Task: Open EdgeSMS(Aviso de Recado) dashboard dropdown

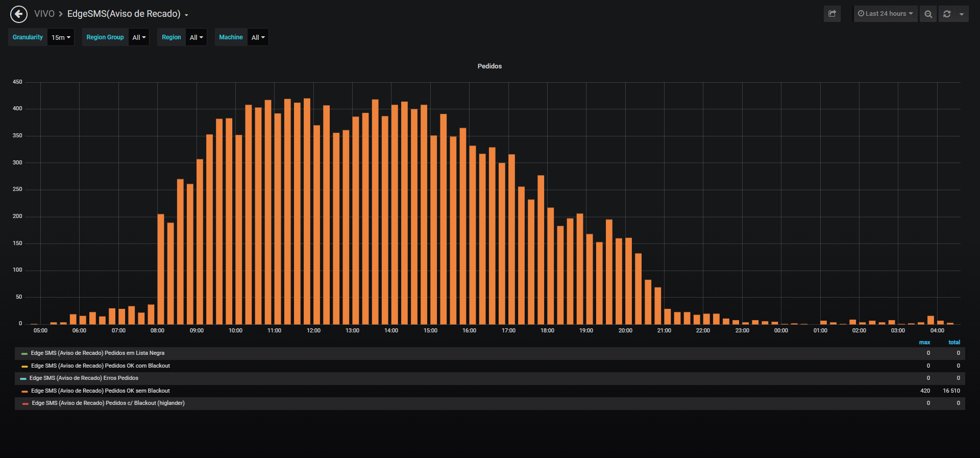Action: [x=128, y=14]
